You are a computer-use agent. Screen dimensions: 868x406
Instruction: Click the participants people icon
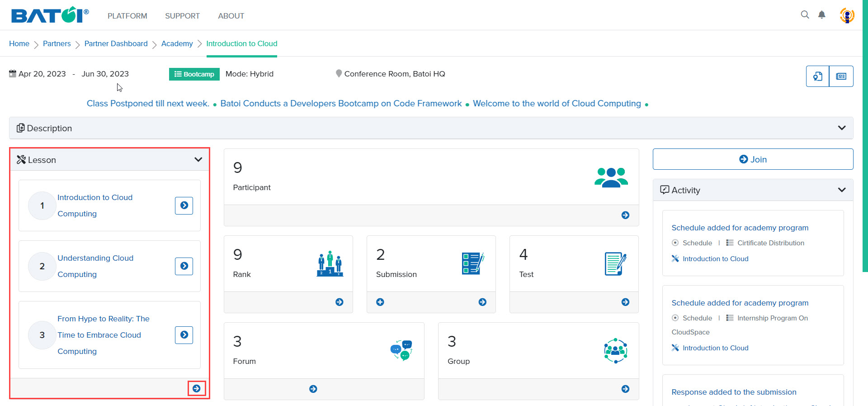click(611, 177)
